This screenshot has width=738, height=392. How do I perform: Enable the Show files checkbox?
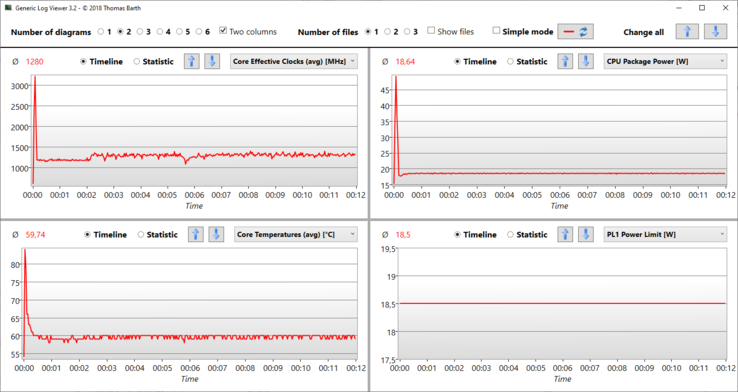(431, 31)
